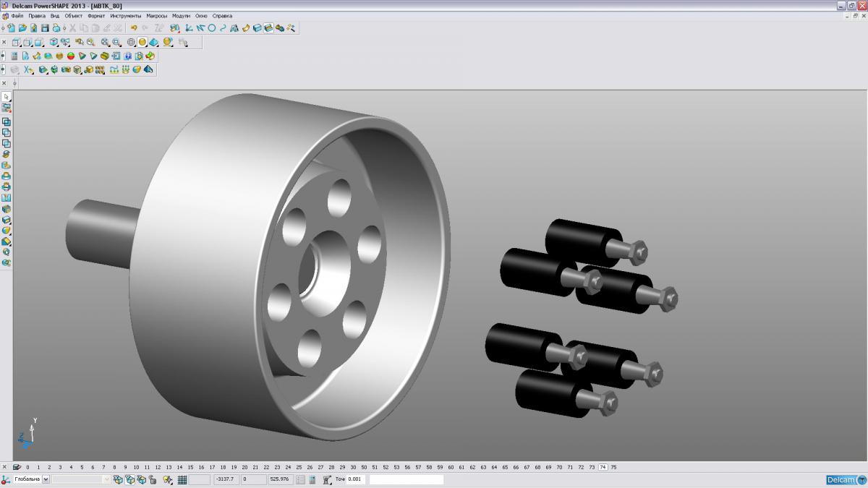Select the Text annotation tool icon
The height and width of the screenshot is (488, 868).
[x=234, y=27]
